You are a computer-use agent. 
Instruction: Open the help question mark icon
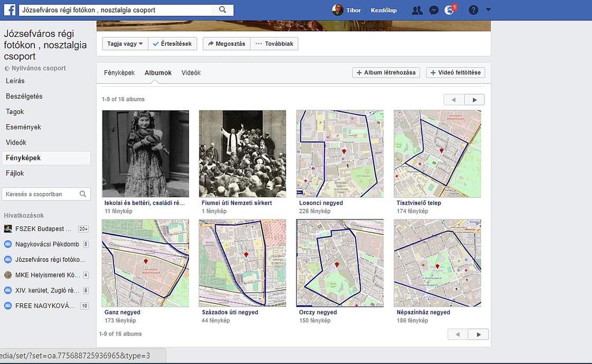[473, 10]
